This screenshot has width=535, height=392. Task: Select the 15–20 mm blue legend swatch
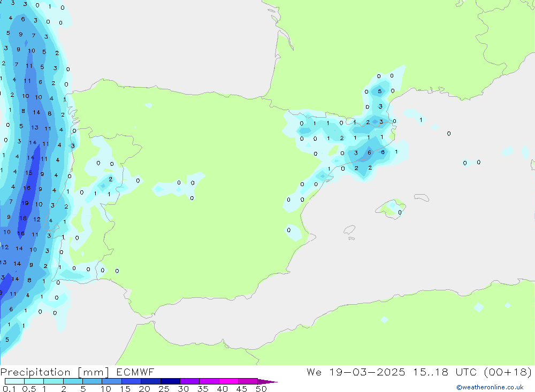tap(131, 381)
